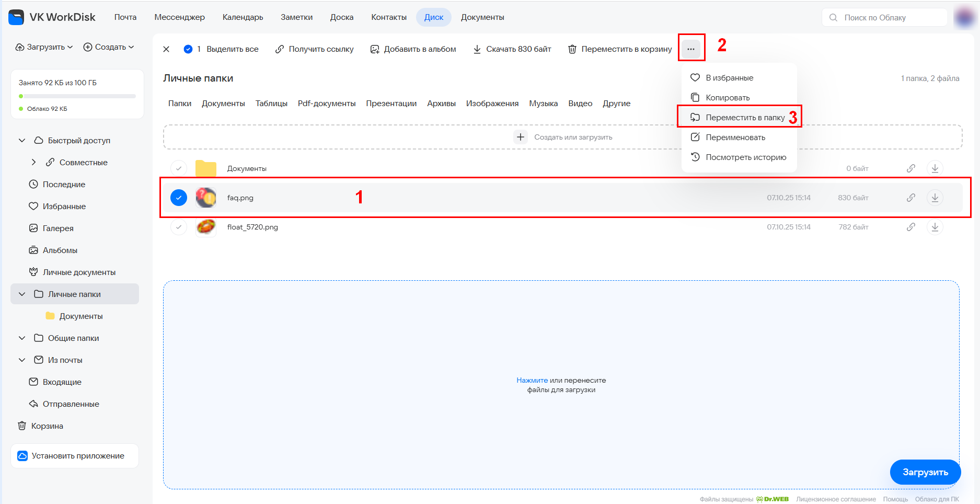Screen dimensions: 980x504
Task: Open the Создать dropdown menu
Action: tap(109, 47)
